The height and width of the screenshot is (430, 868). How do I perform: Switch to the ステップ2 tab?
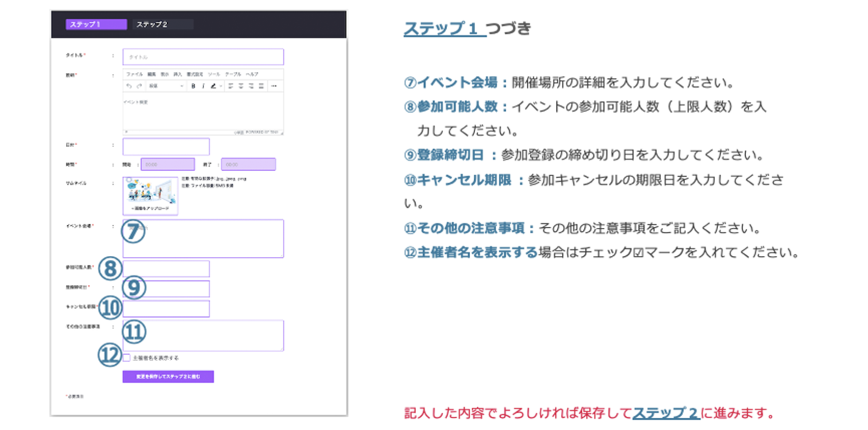click(162, 24)
